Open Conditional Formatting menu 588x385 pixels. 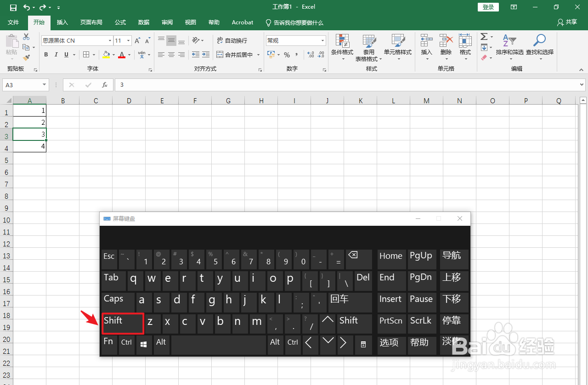pyautogui.click(x=342, y=47)
